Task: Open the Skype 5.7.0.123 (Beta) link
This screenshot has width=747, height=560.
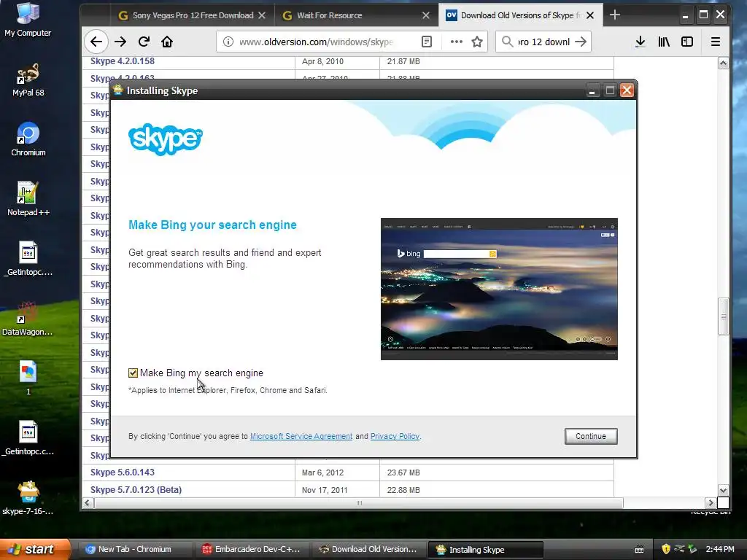Action: point(136,489)
